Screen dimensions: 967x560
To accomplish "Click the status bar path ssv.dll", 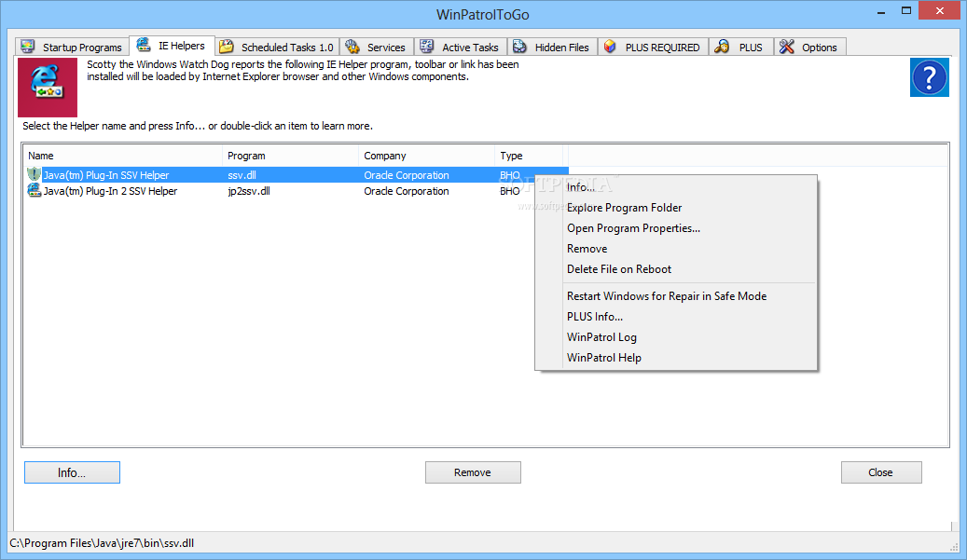I will (x=102, y=542).
